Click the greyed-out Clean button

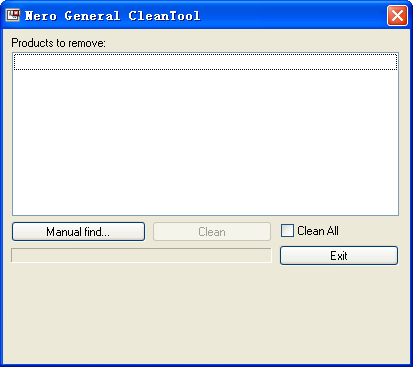[x=212, y=231]
